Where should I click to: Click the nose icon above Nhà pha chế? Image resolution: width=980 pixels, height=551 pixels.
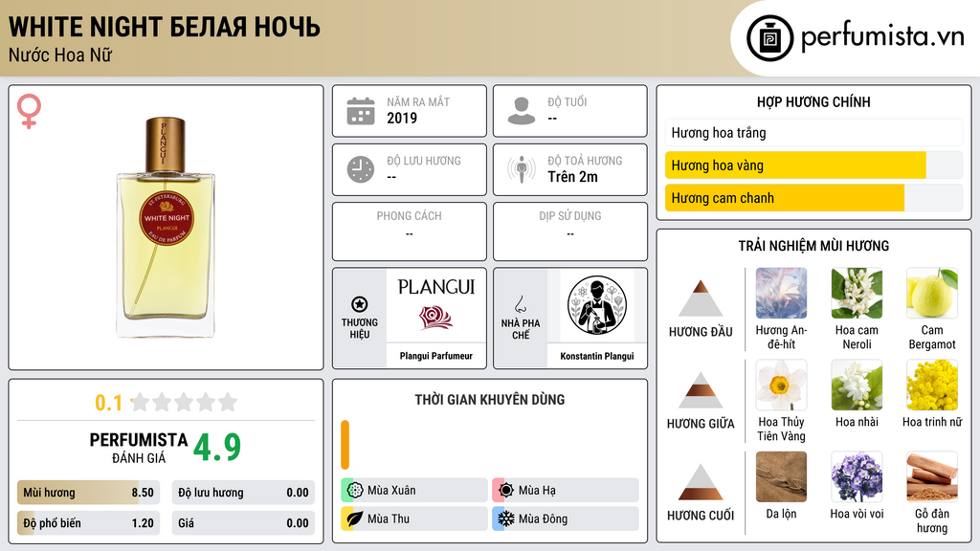(x=520, y=304)
